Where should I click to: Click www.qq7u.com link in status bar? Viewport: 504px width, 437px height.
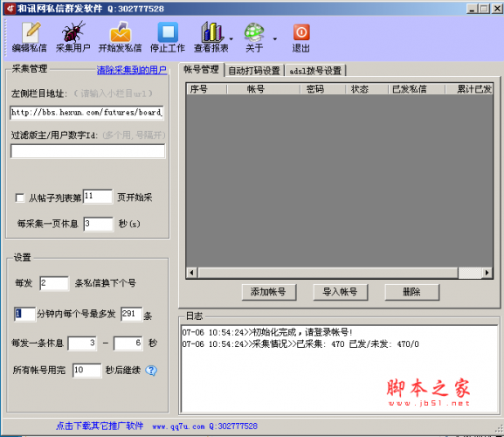tap(178, 427)
